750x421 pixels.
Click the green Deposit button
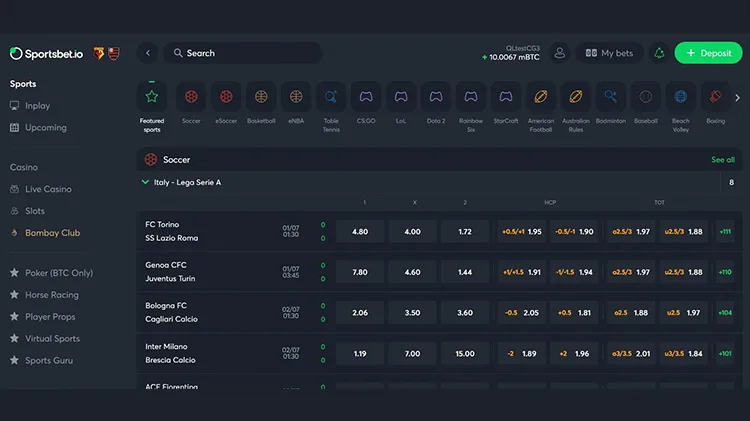pos(708,53)
